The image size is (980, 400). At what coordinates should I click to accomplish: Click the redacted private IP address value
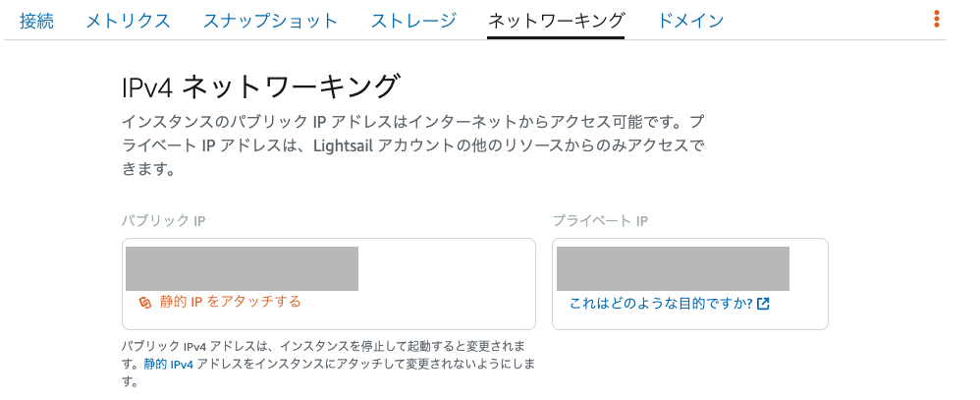click(x=673, y=268)
